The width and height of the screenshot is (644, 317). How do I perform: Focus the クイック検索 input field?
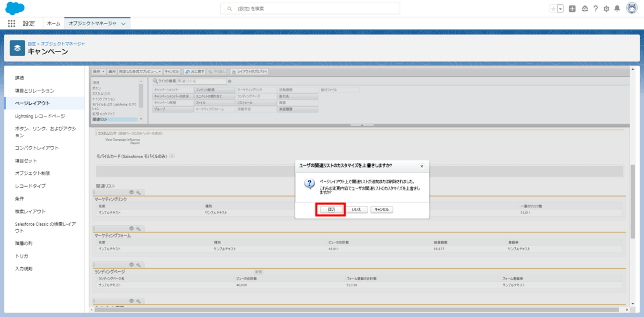click(201, 81)
